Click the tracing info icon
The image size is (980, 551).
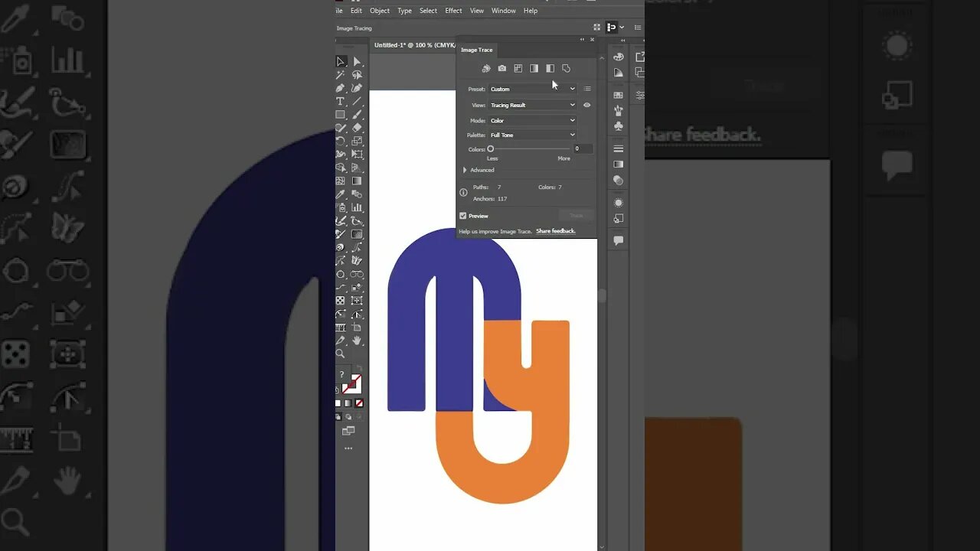(x=463, y=193)
